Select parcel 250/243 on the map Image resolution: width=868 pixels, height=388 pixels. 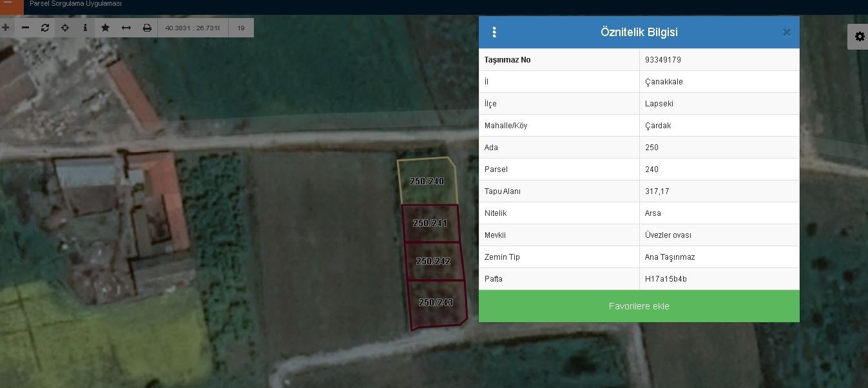[x=436, y=303]
